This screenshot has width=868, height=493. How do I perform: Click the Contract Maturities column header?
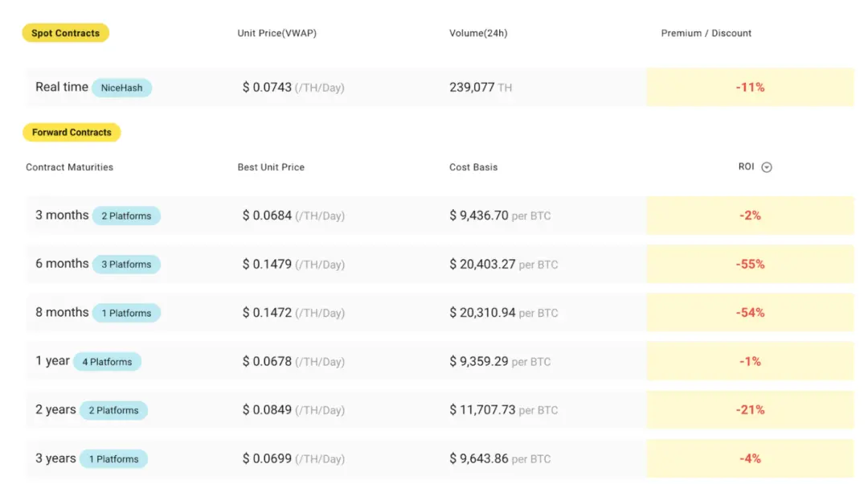point(69,167)
